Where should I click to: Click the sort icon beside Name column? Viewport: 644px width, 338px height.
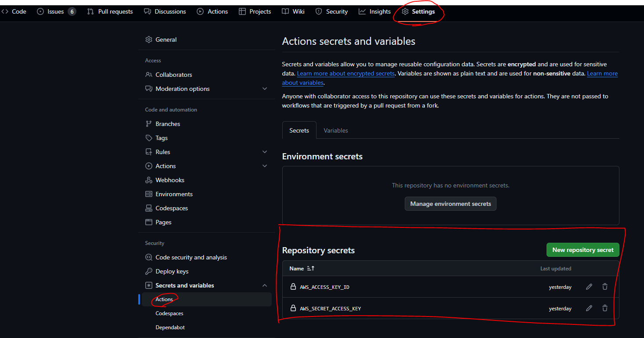[x=311, y=268]
